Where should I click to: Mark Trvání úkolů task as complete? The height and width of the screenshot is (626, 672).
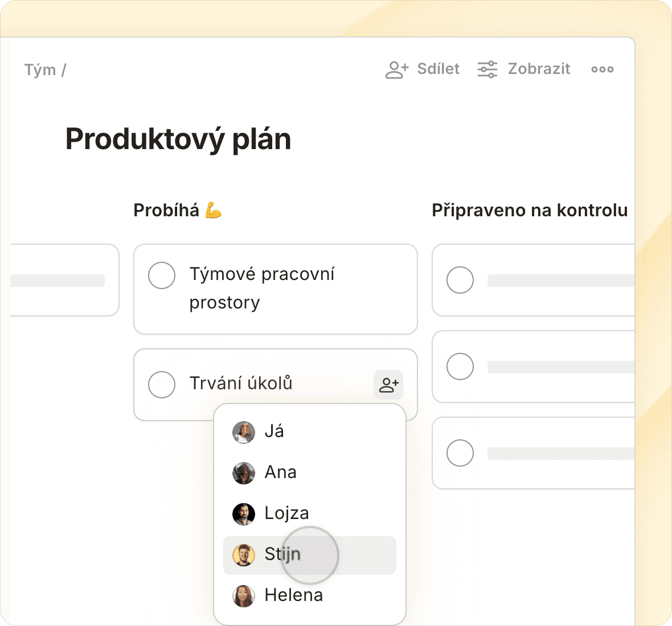coord(162,385)
